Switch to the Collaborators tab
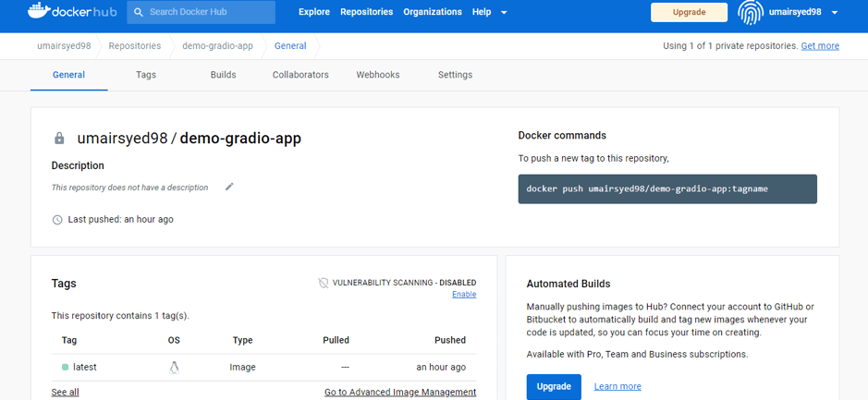This screenshot has width=868, height=400. (x=300, y=75)
